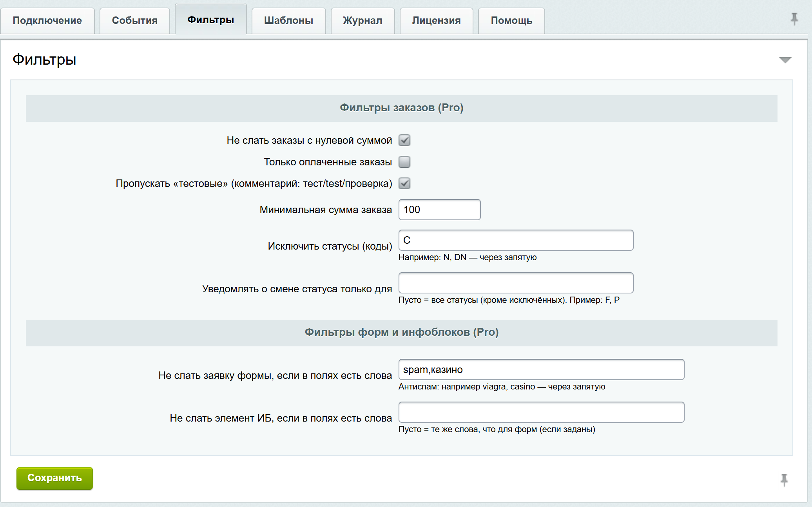Viewport: 812px width, 507px height.
Task: Open the Лицензия tab
Action: pos(437,21)
